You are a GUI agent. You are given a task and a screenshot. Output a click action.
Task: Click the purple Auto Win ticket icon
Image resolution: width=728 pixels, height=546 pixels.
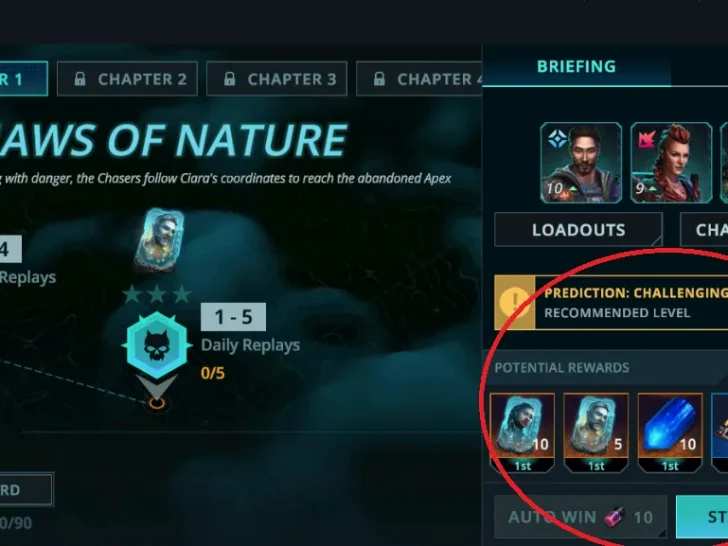coord(615,517)
